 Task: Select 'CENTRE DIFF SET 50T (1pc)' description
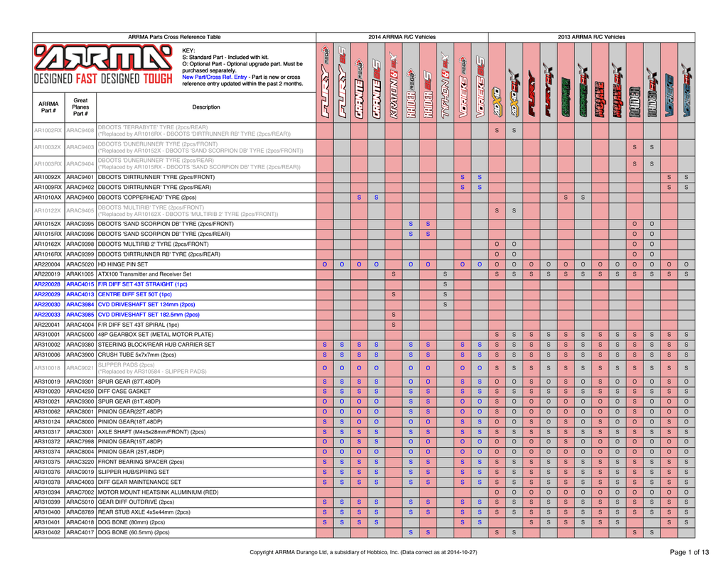[134, 295]
